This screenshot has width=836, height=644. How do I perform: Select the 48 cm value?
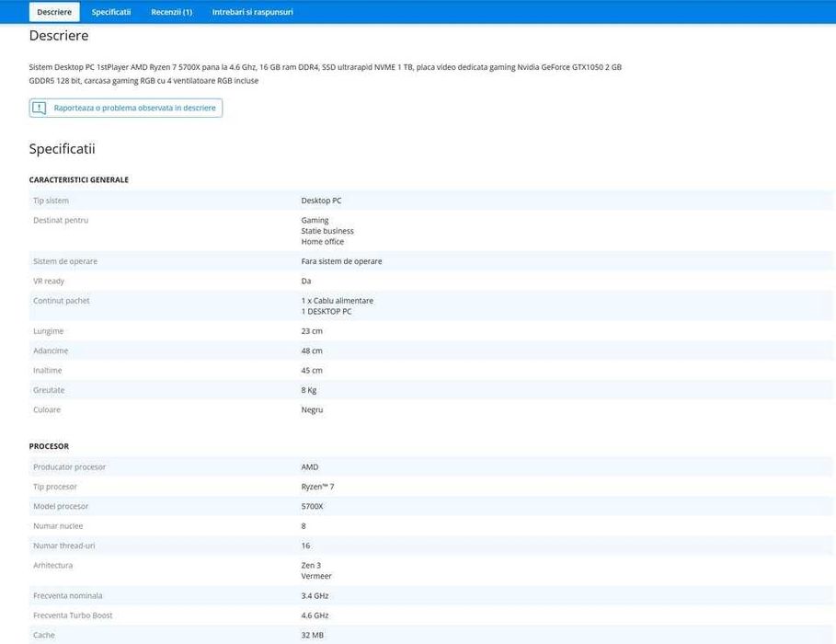[312, 351]
